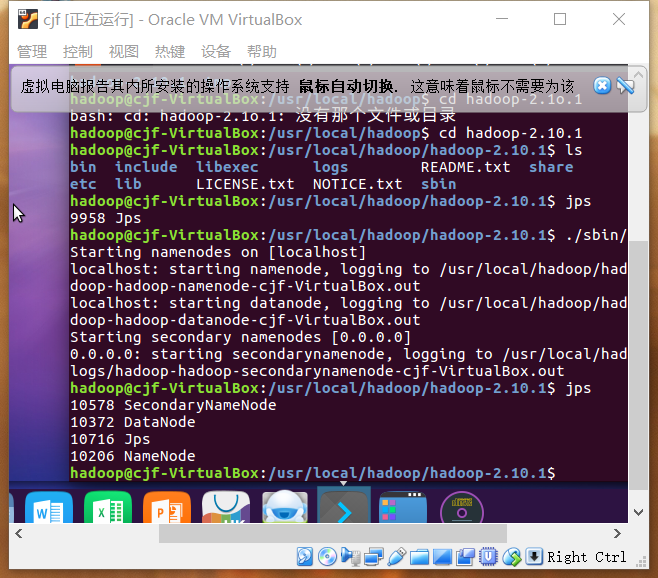
Task: Click the last terminal prompt line
Action: pyautogui.click(x=313, y=473)
